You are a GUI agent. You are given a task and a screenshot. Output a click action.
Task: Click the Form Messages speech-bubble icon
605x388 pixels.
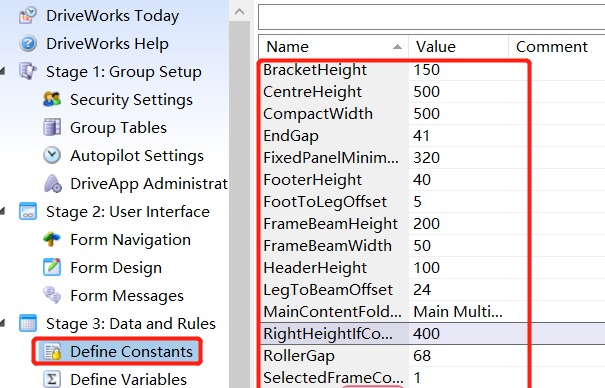52,295
